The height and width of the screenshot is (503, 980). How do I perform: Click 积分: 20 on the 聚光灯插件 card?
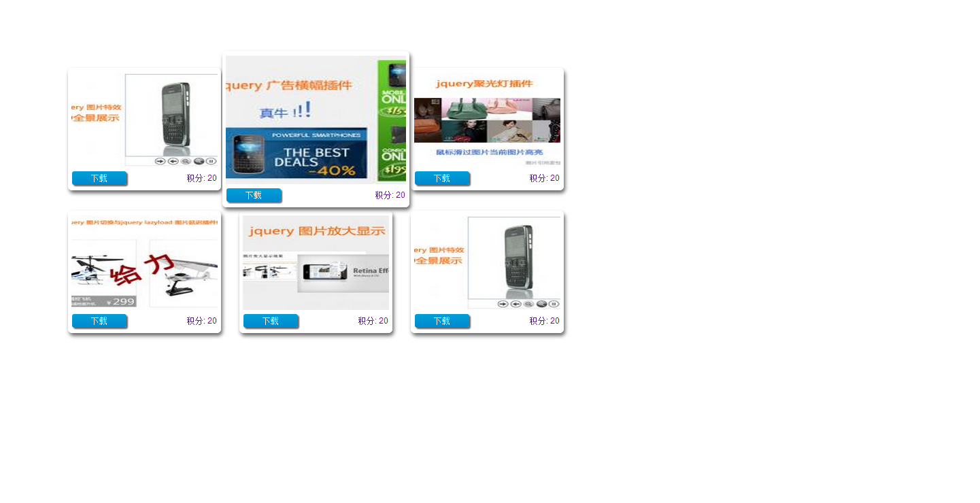(x=544, y=178)
